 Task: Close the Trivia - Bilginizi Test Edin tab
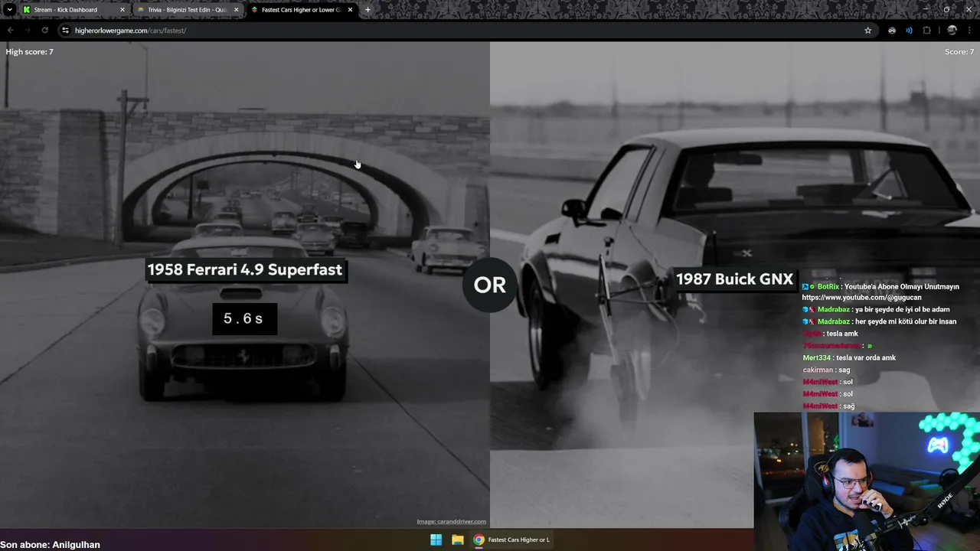tap(236, 10)
